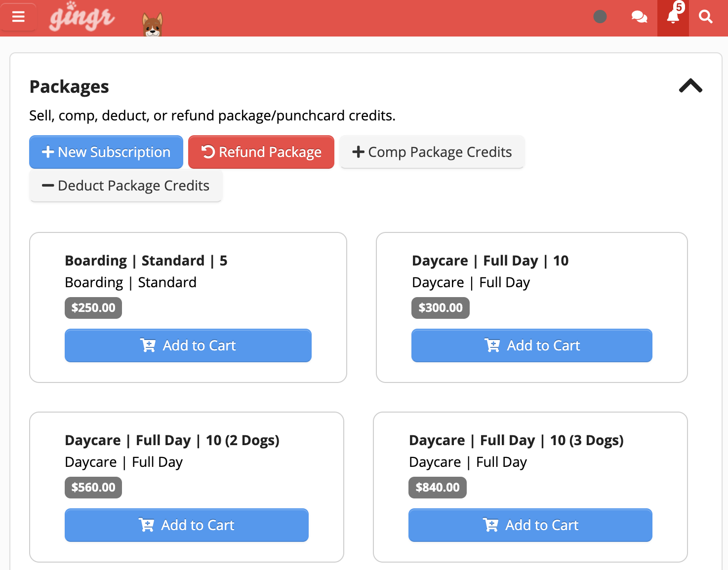Click Refund Package
Image resolution: width=728 pixels, height=570 pixels.
(x=261, y=152)
